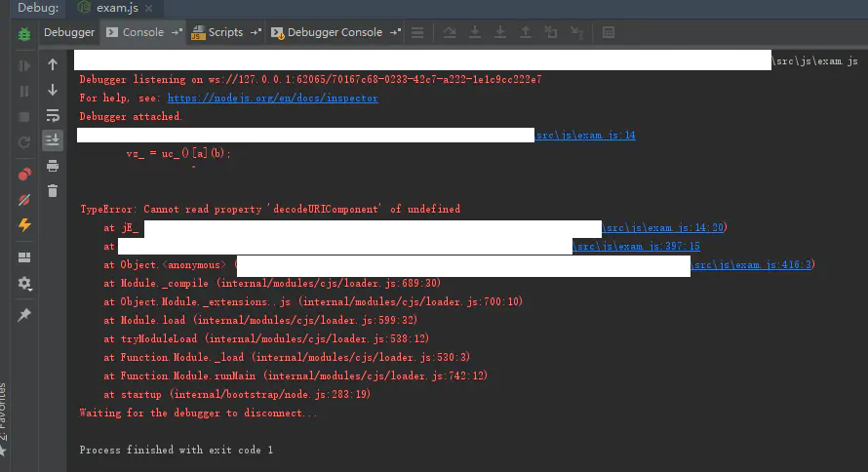Click the pin arrow beside Scripts tab

256,32
